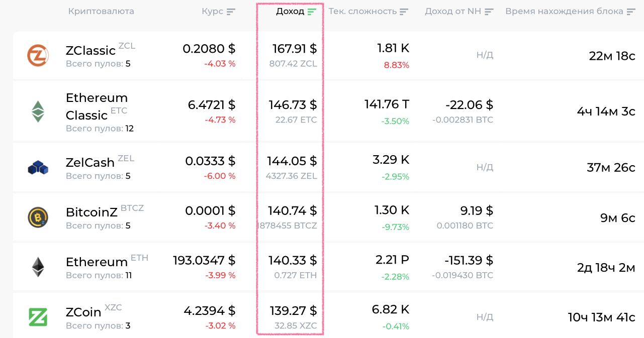Viewport: 644px width, 338px height.
Task: Click the Ethereum Classic green logo
Action: [38, 111]
